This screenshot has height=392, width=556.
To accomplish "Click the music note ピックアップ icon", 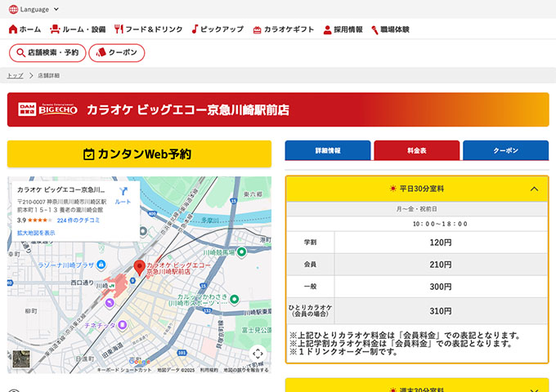I will (195, 29).
